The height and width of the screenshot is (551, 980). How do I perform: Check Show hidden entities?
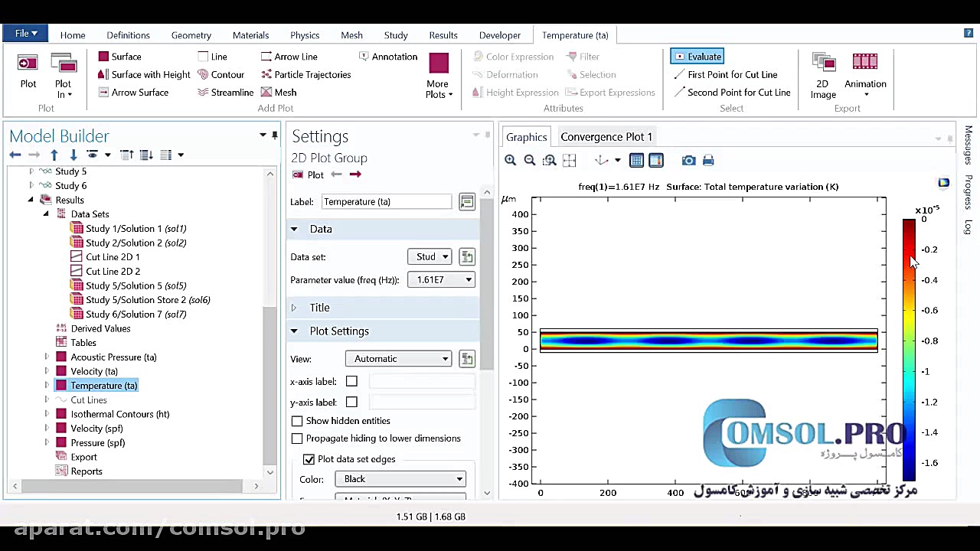click(297, 421)
